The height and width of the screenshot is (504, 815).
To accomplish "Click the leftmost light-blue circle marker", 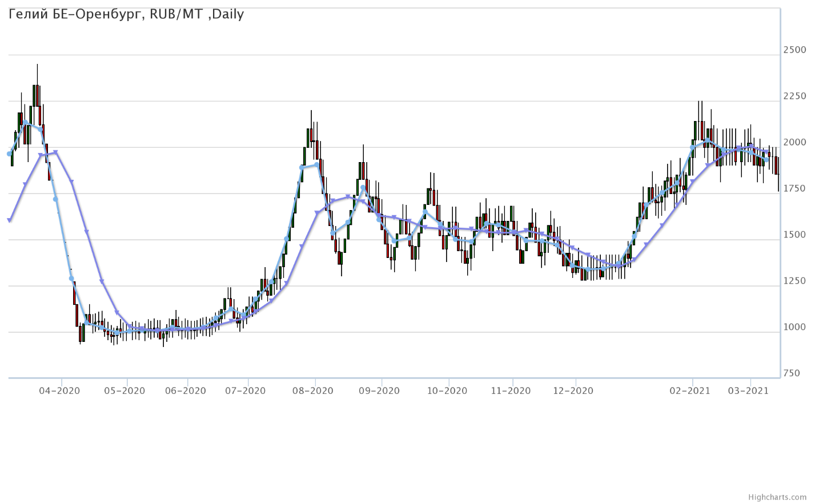I will coord(9,154).
